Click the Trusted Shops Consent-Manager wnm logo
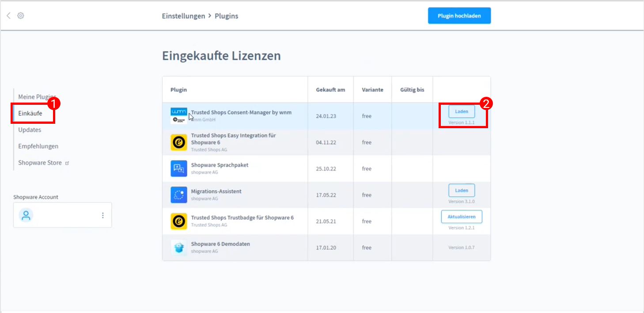Viewport: 644px width, 313px height. [179, 116]
